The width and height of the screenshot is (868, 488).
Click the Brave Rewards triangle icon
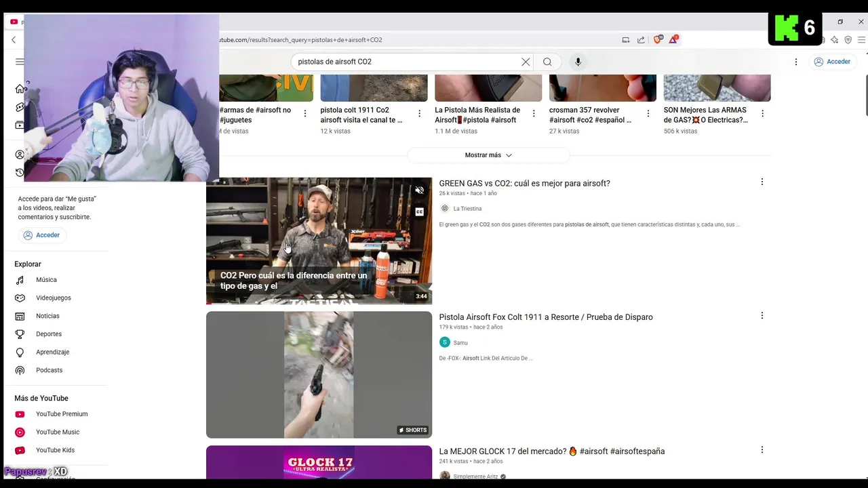[673, 40]
